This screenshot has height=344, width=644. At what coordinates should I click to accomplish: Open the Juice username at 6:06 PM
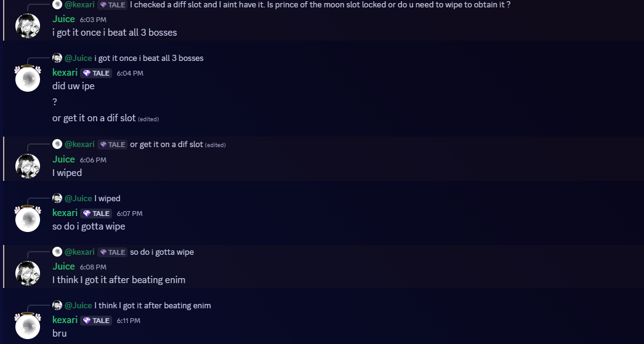coord(63,159)
